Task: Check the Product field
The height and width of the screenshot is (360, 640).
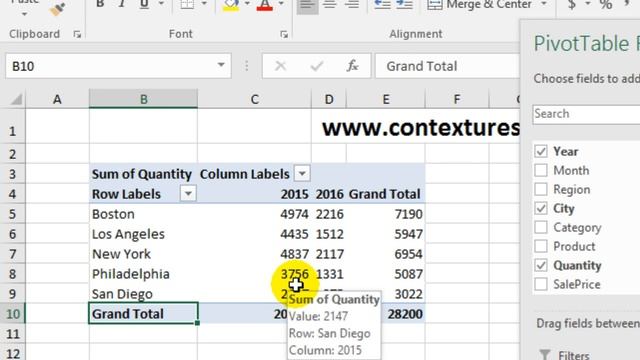Action: pos(541,246)
